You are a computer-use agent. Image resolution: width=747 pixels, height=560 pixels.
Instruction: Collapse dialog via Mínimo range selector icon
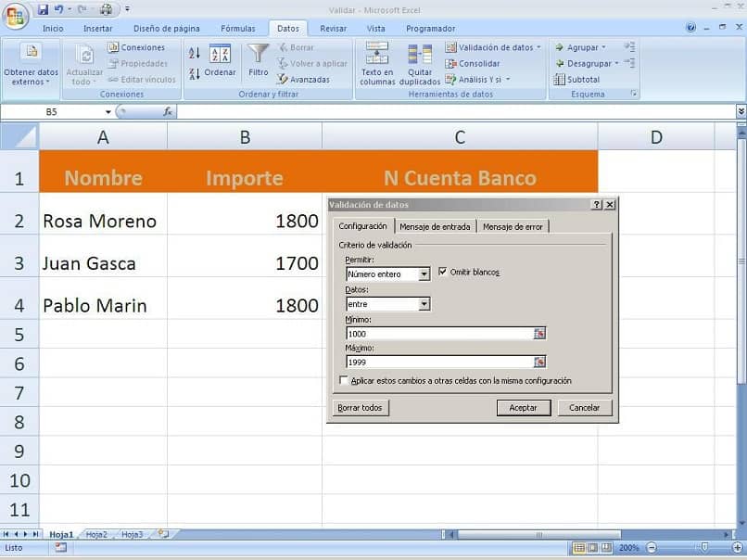(x=539, y=334)
